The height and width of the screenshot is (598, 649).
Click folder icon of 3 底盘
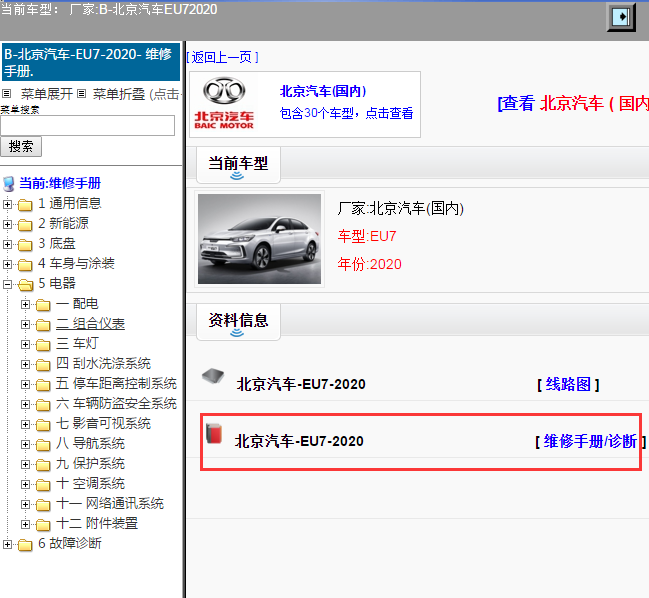25,245
